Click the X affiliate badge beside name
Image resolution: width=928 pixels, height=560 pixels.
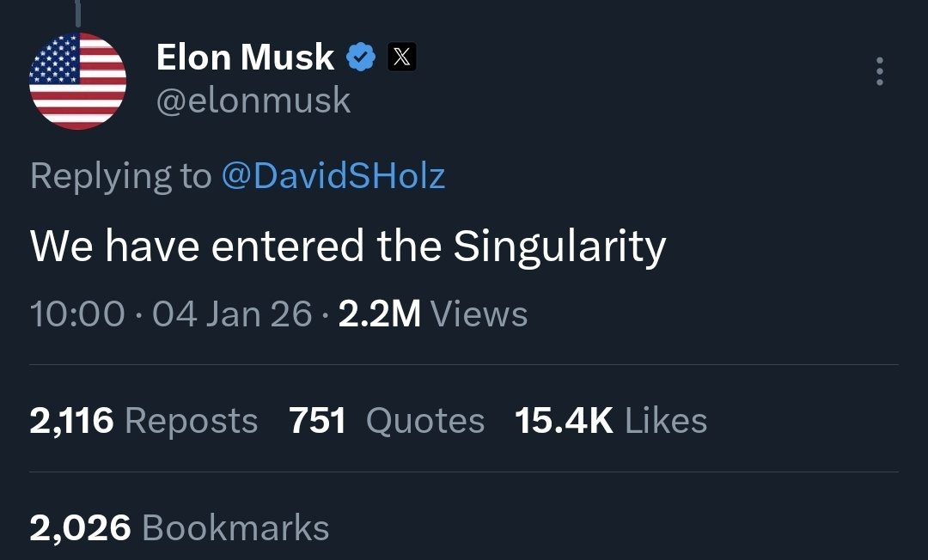[402, 58]
